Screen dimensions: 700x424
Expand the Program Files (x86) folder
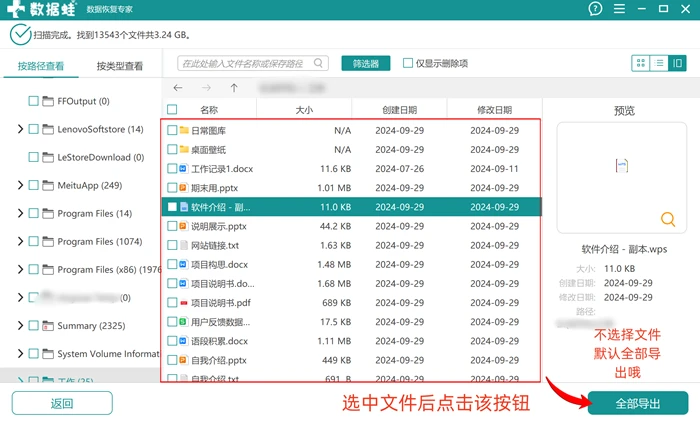[20, 270]
